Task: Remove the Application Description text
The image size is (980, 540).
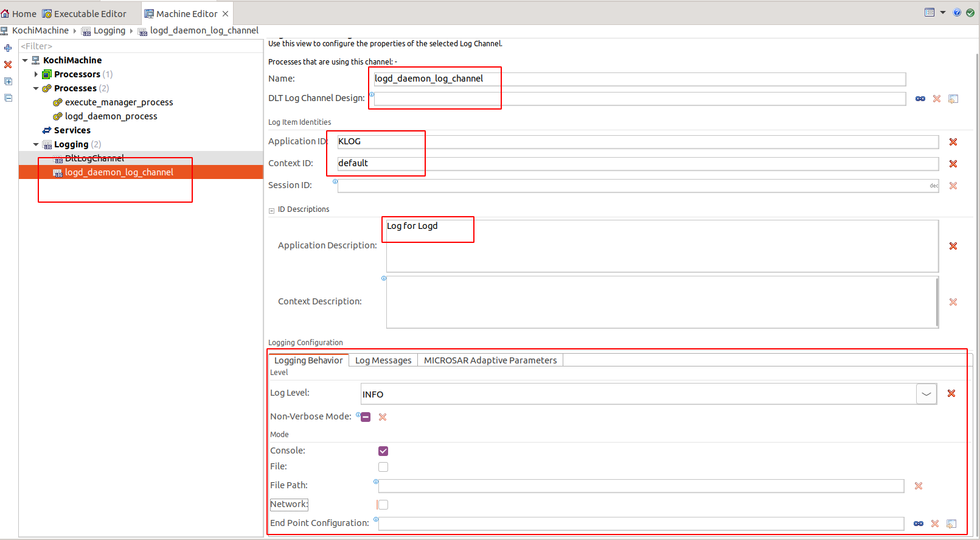Action: tap(953, 246)
